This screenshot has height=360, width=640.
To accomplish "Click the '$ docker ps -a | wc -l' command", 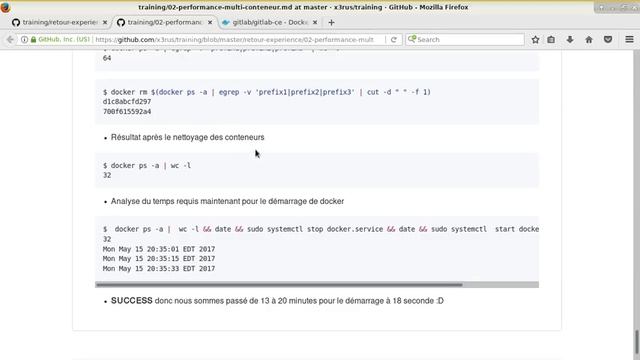I will pos(147,165).
